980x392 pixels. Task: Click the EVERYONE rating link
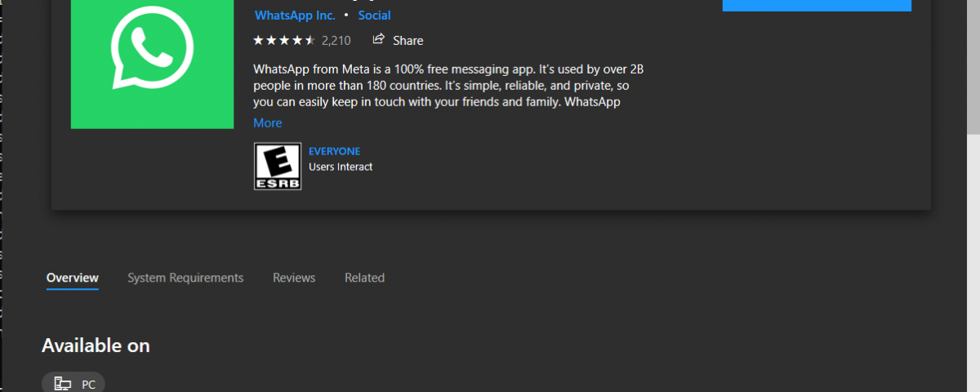[334, 152]
